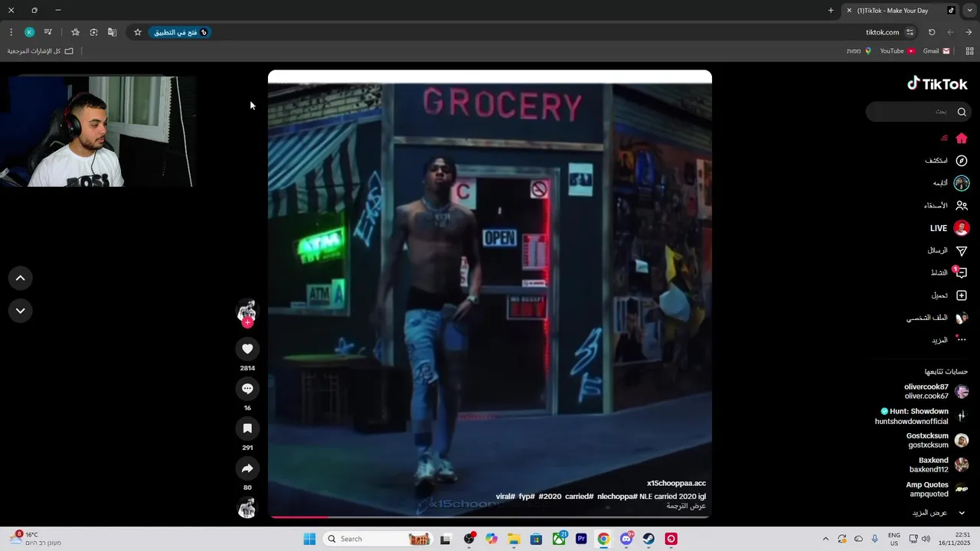Image resolution: width=980 pixels, height=551 pixels.
Task: Open the Google Lens search icon
Action: [93, 32]
